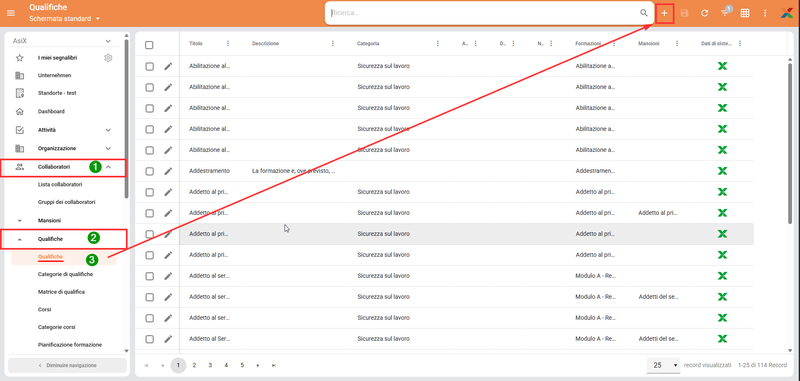Open Descrizione column options menu
The height and width of the screenshot is (381, 800).
click(333, 44)
